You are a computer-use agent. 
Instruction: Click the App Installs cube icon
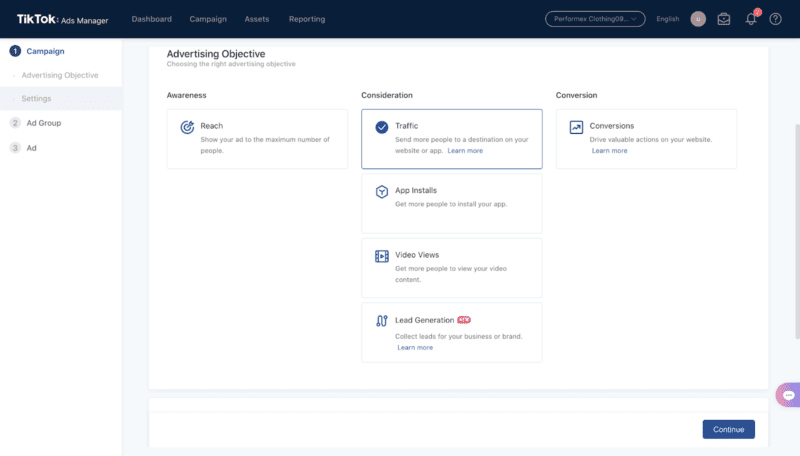click(381, 191)
